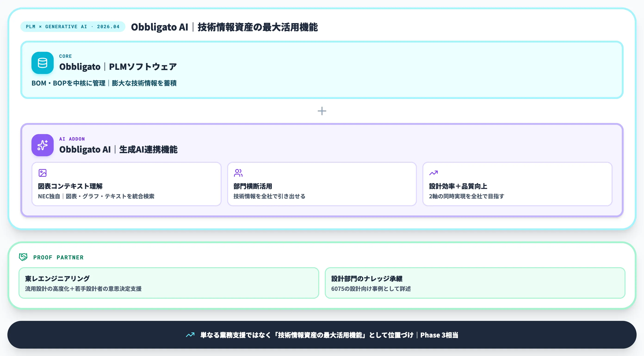Open the 図表コンテキスト理解 card
Screen dimensions: 644x356
[x=127, y=184]
